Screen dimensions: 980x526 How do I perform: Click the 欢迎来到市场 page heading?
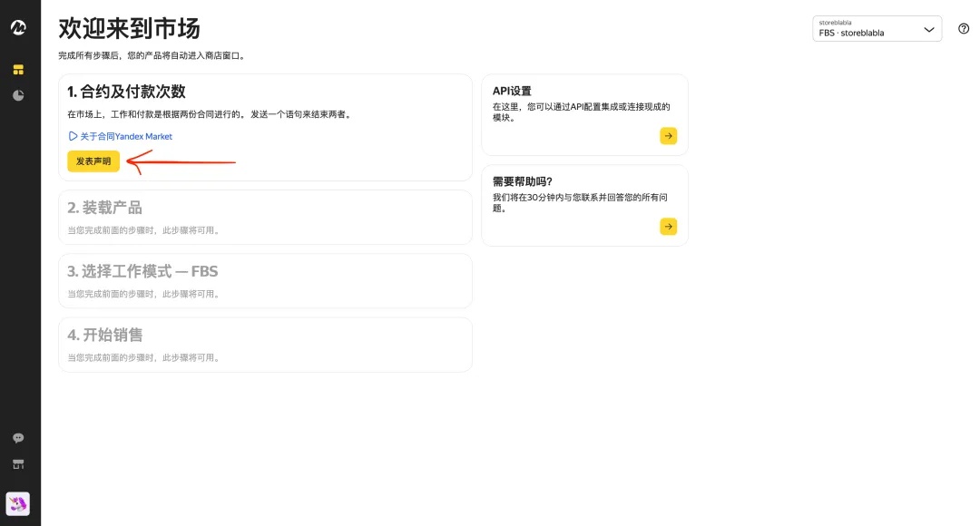(x=130, y=29)
